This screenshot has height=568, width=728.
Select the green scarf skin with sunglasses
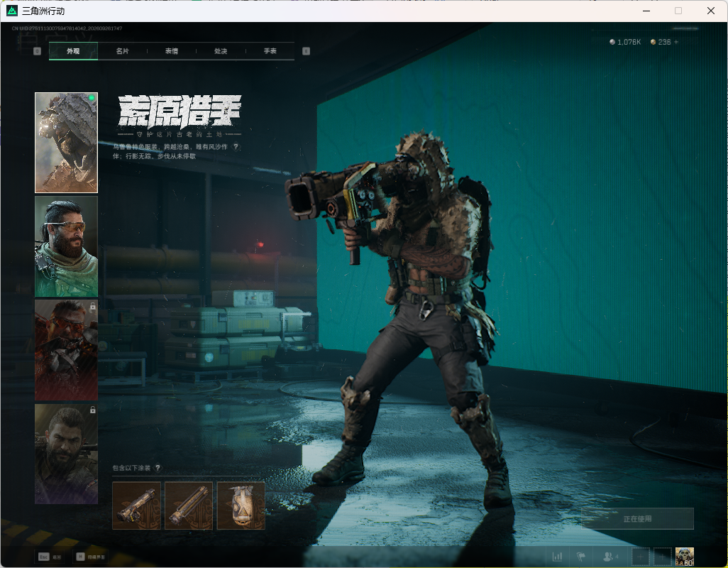click(x=67, y=246)
